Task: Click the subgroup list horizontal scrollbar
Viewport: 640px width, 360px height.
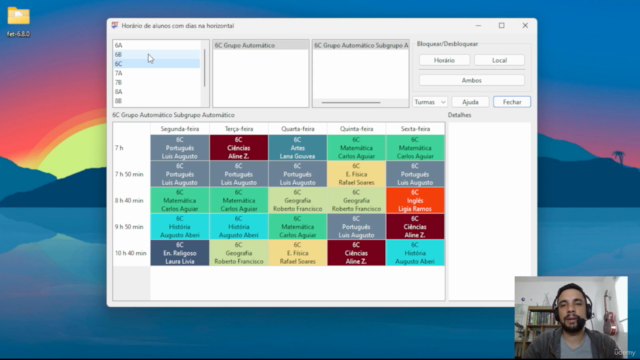Action: tap(351, 102)
